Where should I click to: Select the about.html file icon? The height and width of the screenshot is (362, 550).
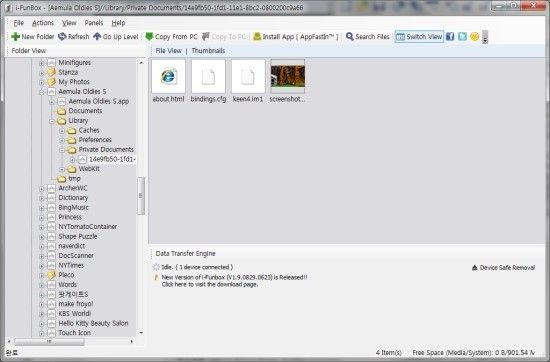[x=168, y=76]
